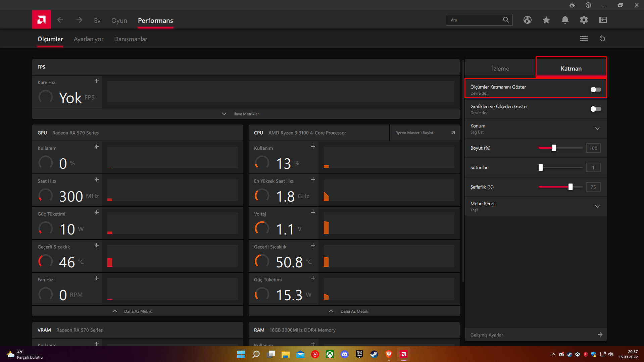Image resolution: width=644 pixels, height=362 pixels.
Task: Open Windows Start menu
Action: 241,354
